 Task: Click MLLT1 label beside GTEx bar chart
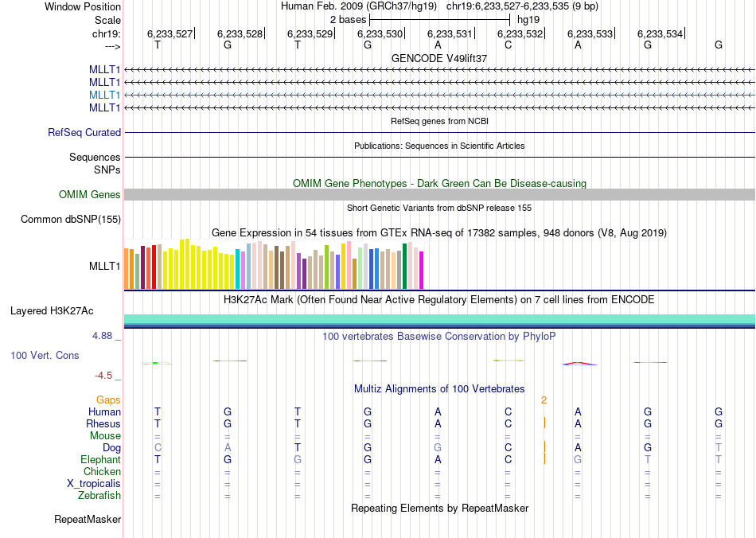tap(104, 266)
